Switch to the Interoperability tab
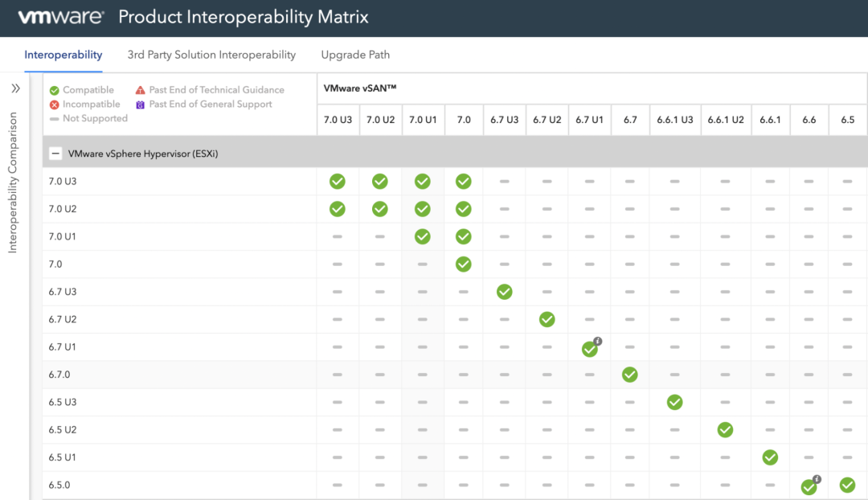The height and width of the screenshot is (500, 868). 63,55
